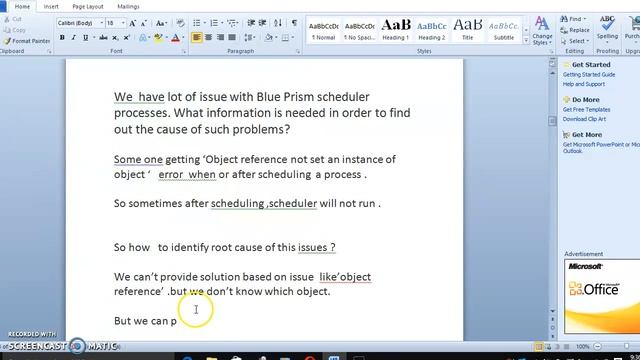Apply the Title style
This screenshot has height=360, width=640.
point(467,30)
